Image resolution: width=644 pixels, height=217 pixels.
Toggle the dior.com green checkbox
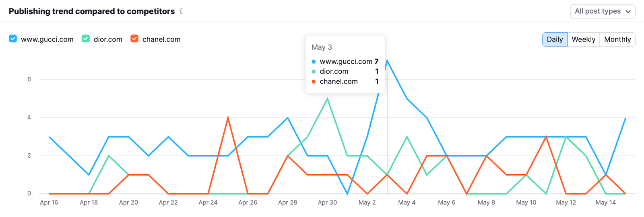86,39
